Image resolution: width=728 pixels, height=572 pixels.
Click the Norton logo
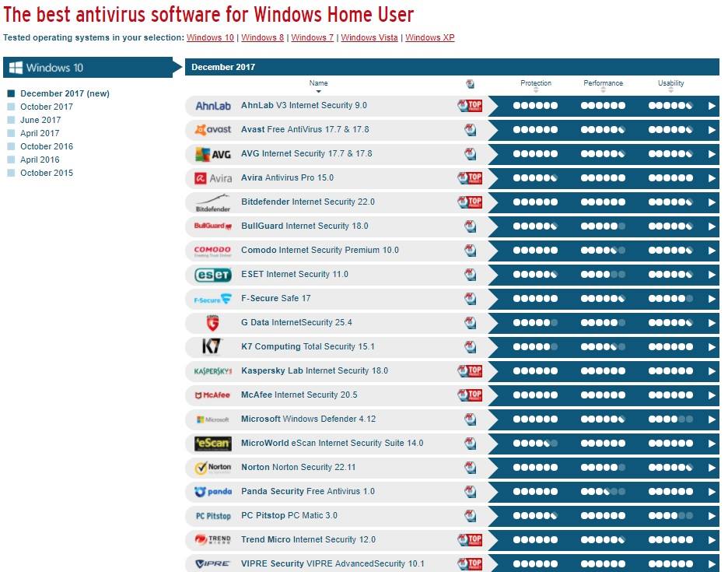pyautogui.click(x=212, y=468)
